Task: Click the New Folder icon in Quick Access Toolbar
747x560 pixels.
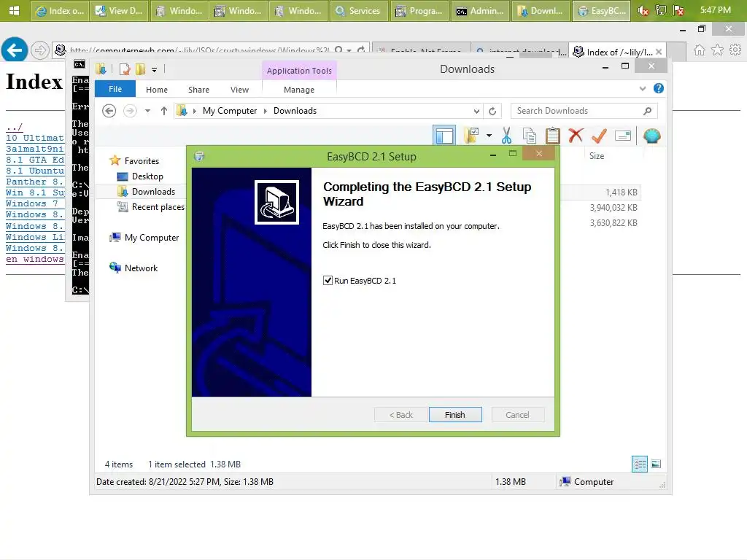Action: 140,69
